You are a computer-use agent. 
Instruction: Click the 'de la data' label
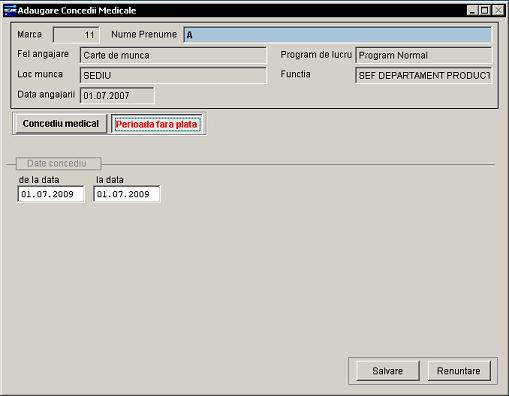39,180
